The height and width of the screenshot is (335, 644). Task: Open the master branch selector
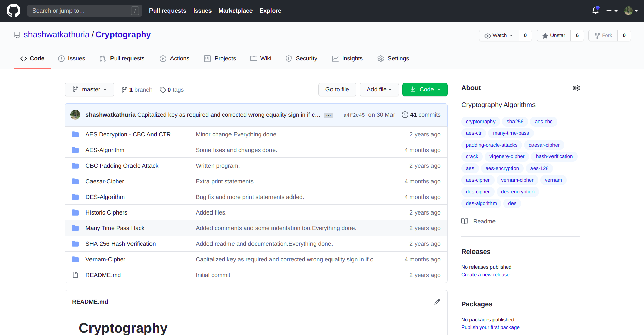89,90
